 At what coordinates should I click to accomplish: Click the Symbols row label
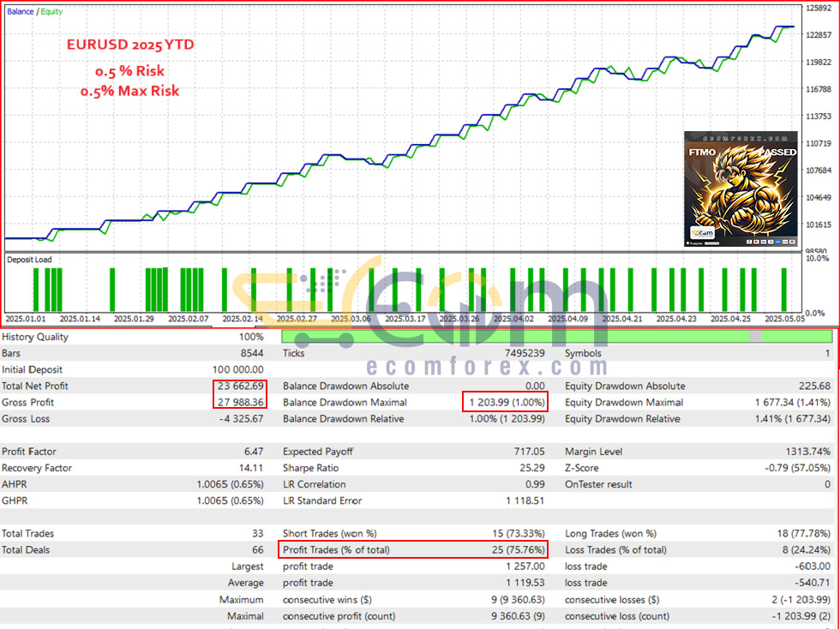point(583,354)
